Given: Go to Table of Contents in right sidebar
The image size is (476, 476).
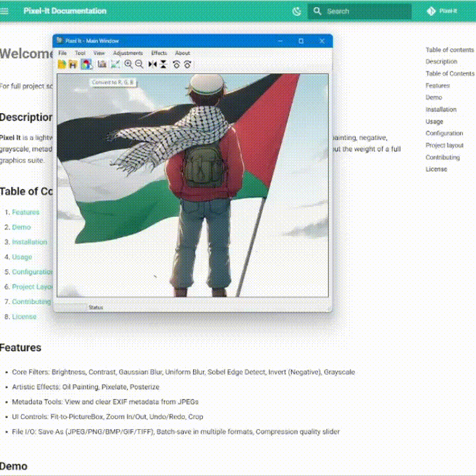Looking at the screenshot, I should coord(450,74).
